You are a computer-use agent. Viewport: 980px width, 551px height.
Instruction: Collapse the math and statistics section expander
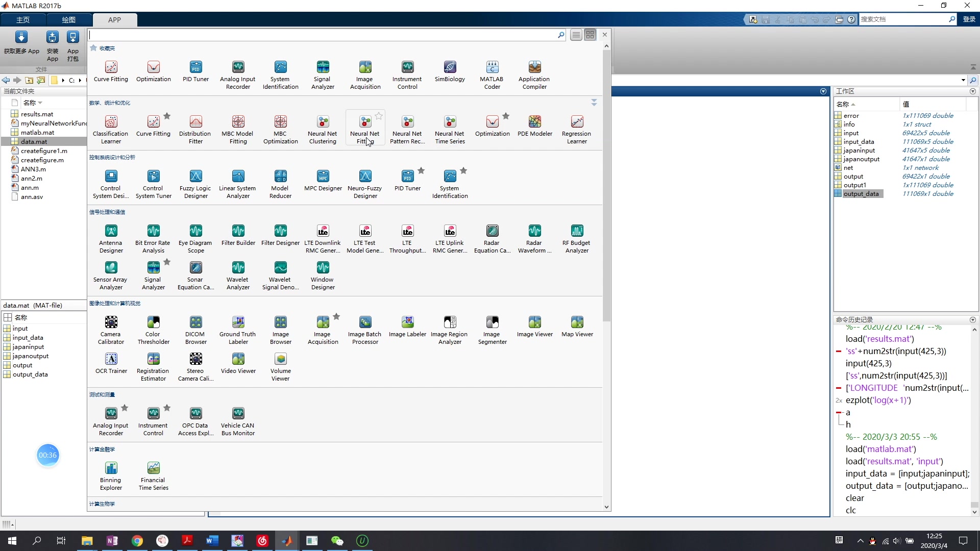594,103
